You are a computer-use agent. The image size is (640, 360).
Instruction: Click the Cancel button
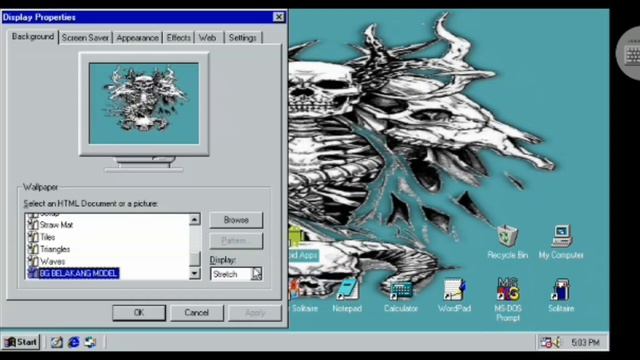pyautogui.click(x=197, y=313)
